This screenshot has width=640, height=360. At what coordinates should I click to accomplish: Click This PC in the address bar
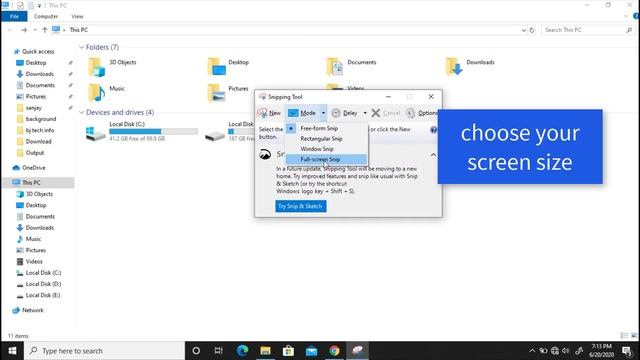coord(78,30)
